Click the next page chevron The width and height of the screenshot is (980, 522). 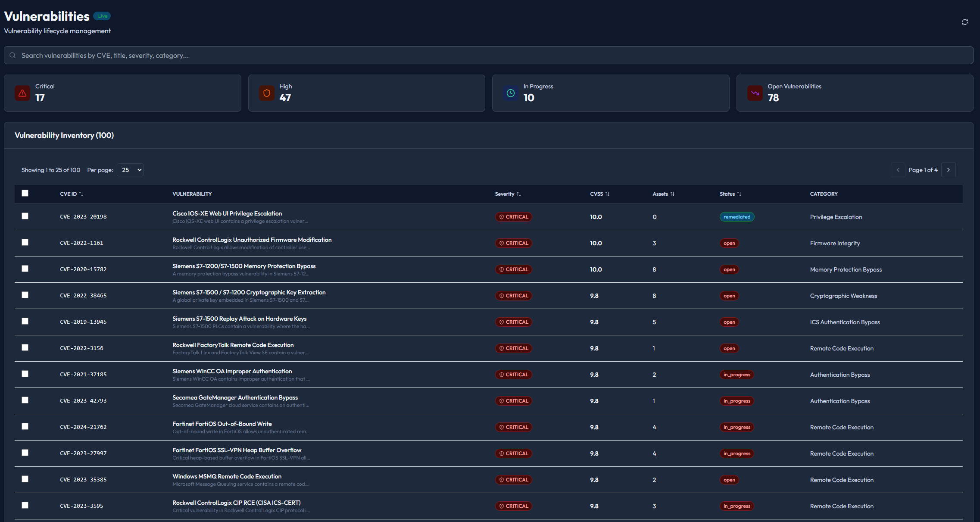click(x=949, y=170)
